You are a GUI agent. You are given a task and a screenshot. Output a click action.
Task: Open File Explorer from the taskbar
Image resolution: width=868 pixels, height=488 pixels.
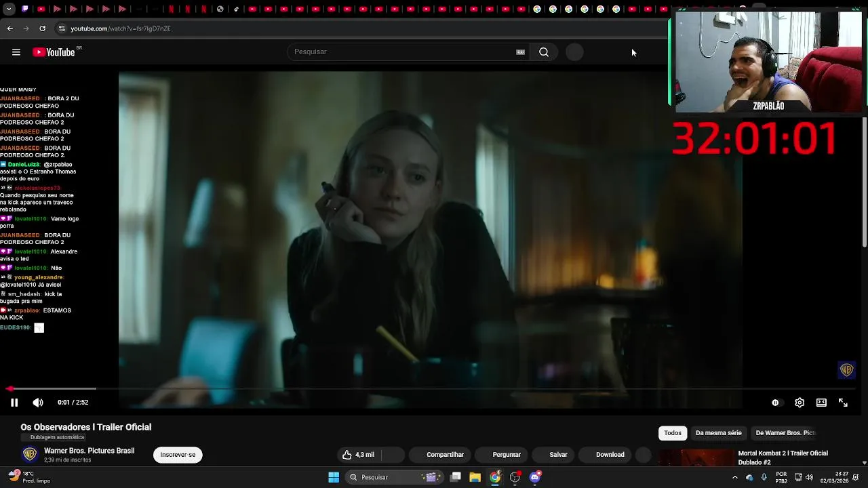coord(475,477)
